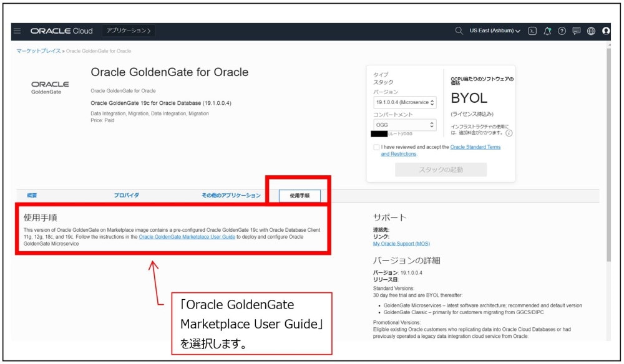The image size is (624, 364).
Task: Open the My Oracle Support (MOS) link
Action: [401, 244]
